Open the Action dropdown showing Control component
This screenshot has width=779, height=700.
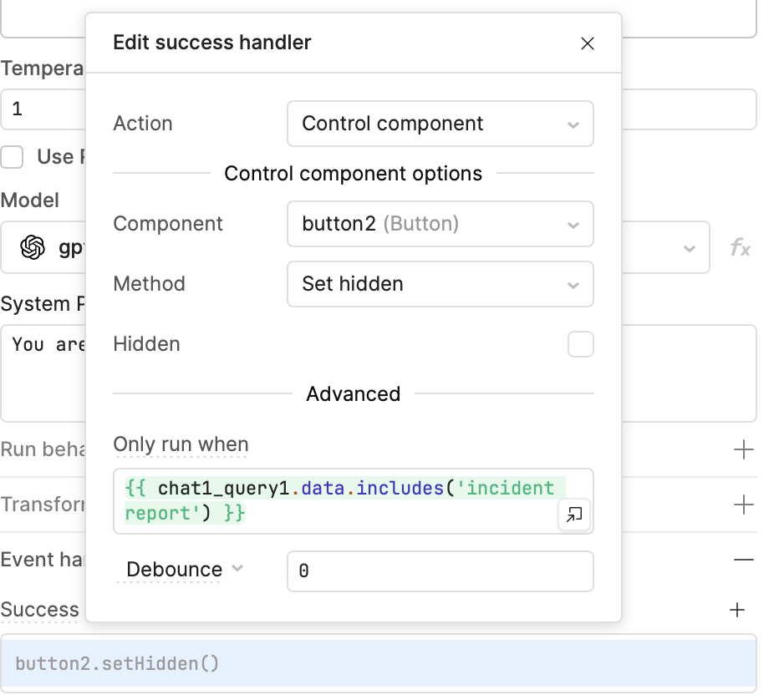[440, 124]
